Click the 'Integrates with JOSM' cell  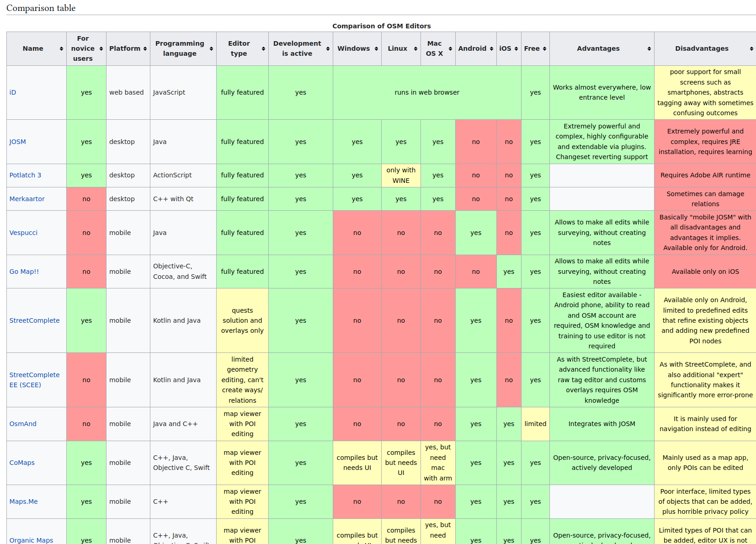pyautogui.click(x=602, y=424)
